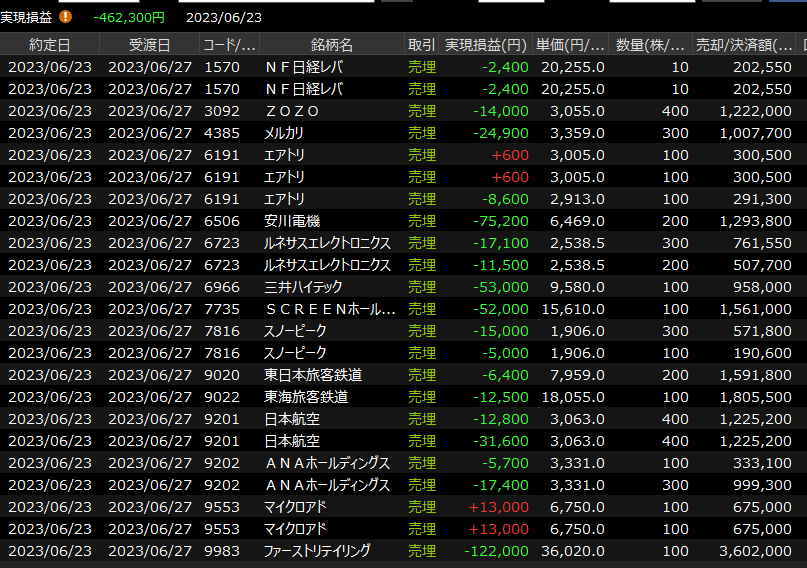Click the orange info icon beside 実現損益

(66, 17)
